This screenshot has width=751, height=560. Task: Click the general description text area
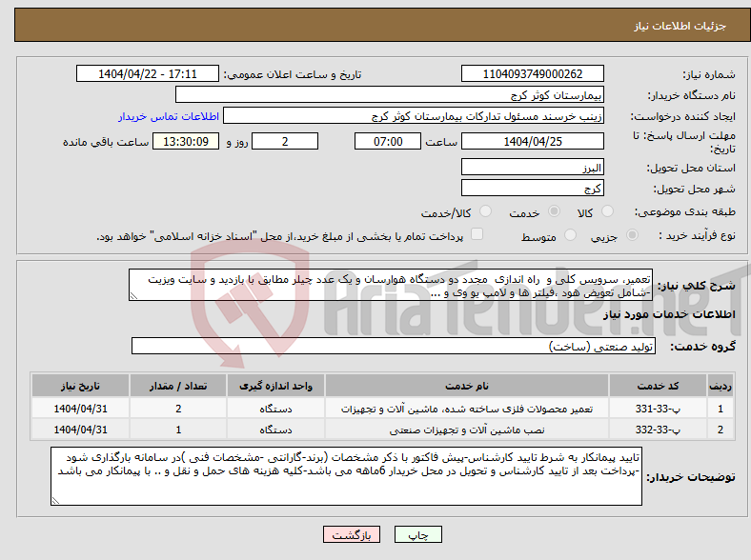pos(391,285)
